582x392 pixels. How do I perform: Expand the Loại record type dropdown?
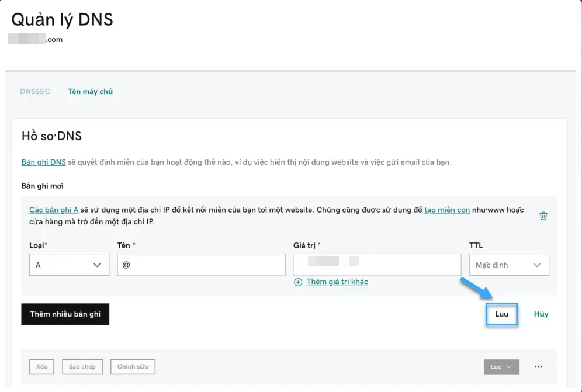coord(69,265)
